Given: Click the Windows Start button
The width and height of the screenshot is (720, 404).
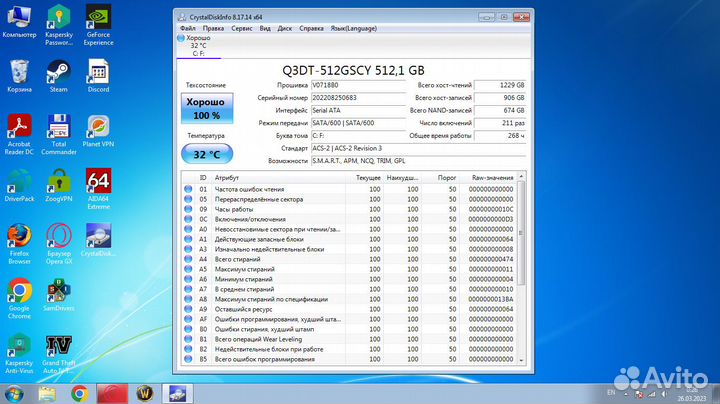Looking at the screenshot, I should [14, 394].
